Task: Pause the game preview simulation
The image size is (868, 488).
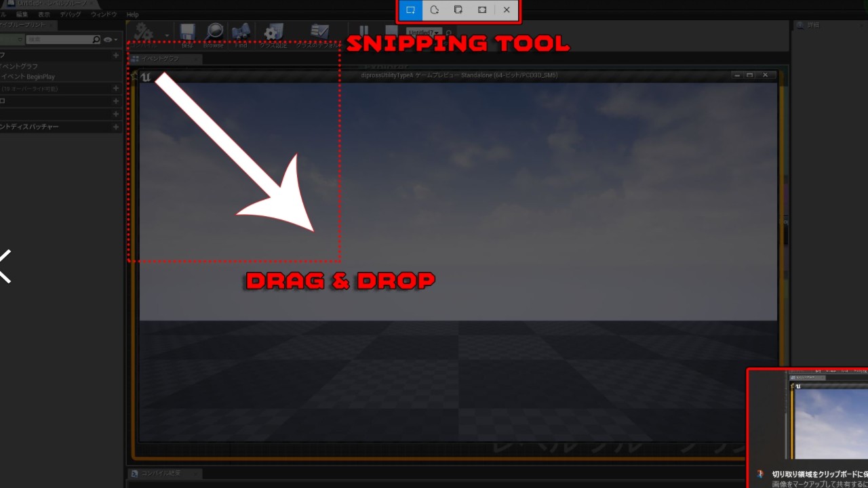Action: click(x=364, y=31)
